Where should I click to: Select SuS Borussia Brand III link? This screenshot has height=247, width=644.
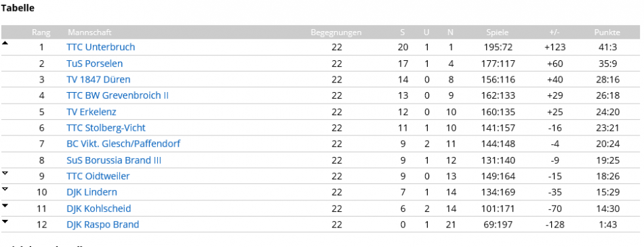(x=114, y=160)
